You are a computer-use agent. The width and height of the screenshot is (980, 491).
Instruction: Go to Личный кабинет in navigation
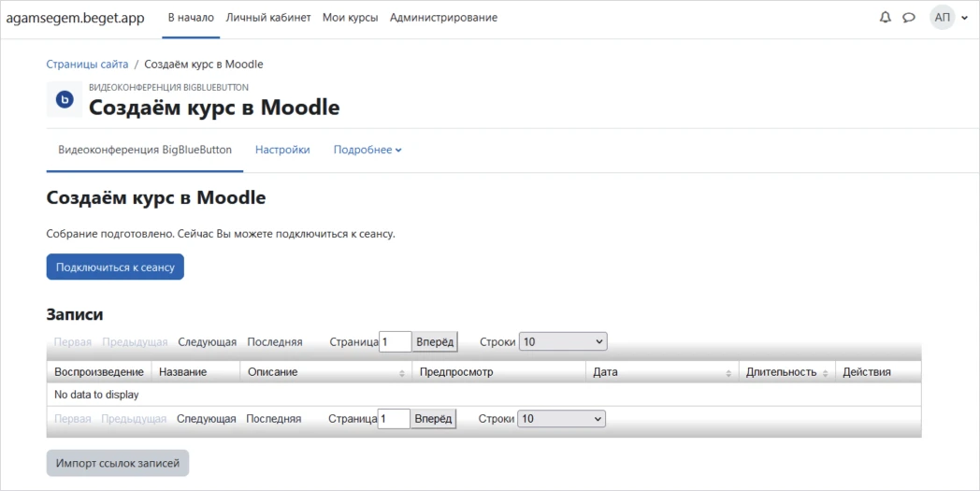pos(268,18)
